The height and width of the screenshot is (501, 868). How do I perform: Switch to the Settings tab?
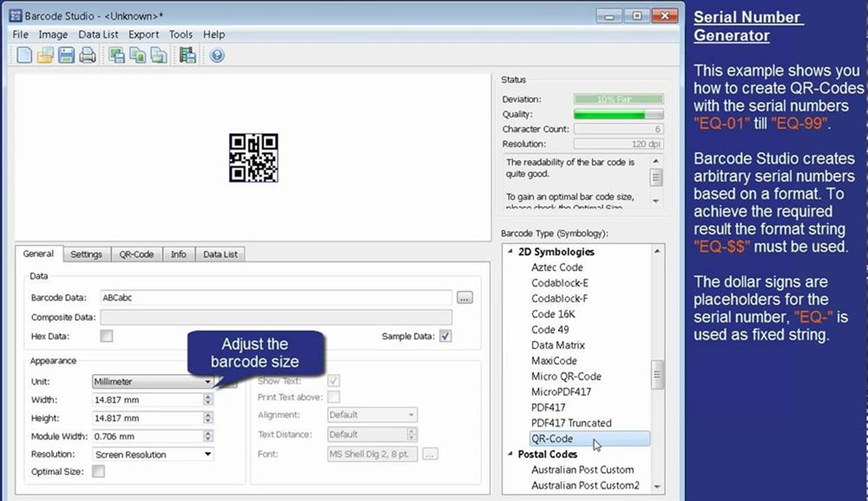pos(86,254)
